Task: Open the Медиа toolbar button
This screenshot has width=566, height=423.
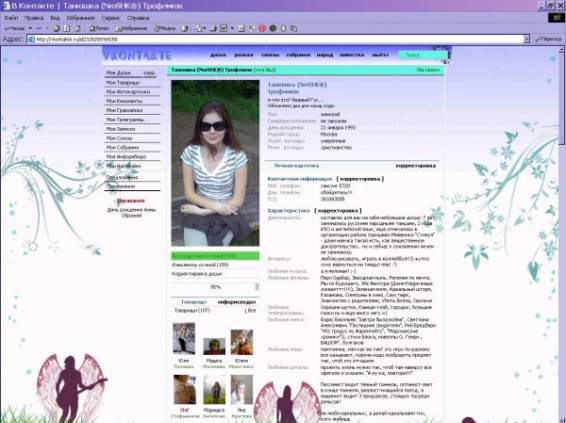Action: [x=165, y=28]
